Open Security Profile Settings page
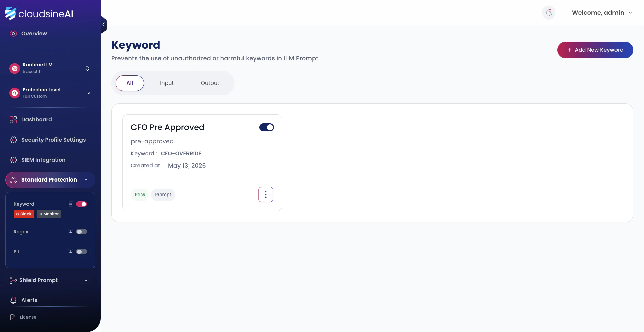 point(53,140)
